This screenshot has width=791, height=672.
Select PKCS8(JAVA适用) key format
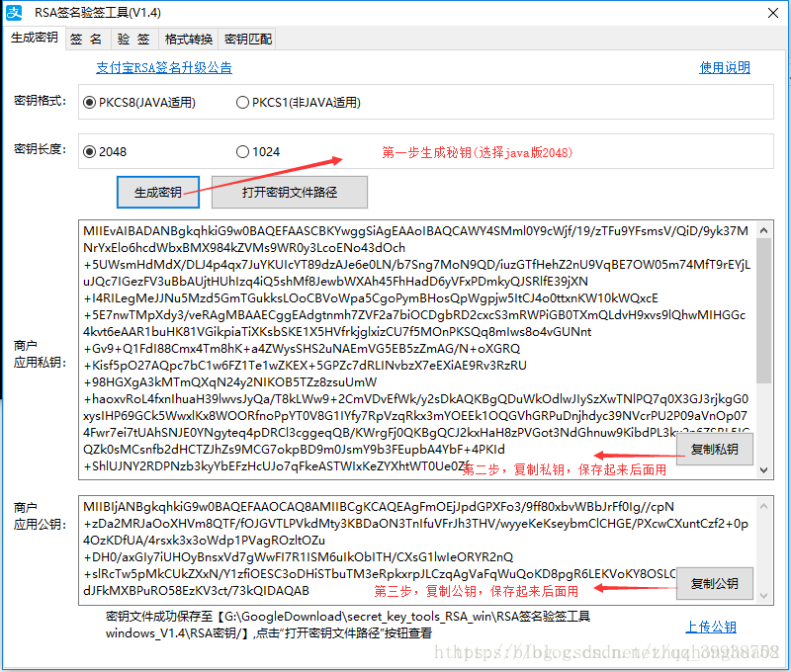[x=139, y=103]
